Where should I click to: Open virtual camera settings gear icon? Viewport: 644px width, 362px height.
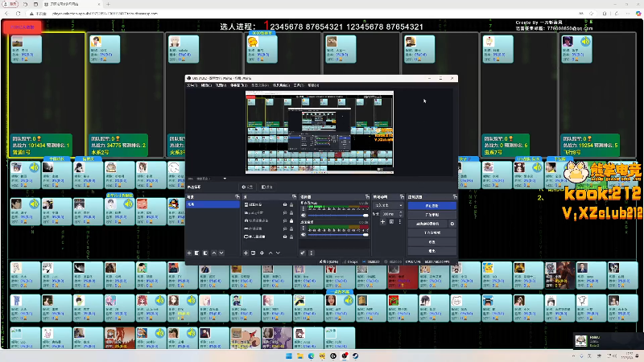(x=452, y=224)
